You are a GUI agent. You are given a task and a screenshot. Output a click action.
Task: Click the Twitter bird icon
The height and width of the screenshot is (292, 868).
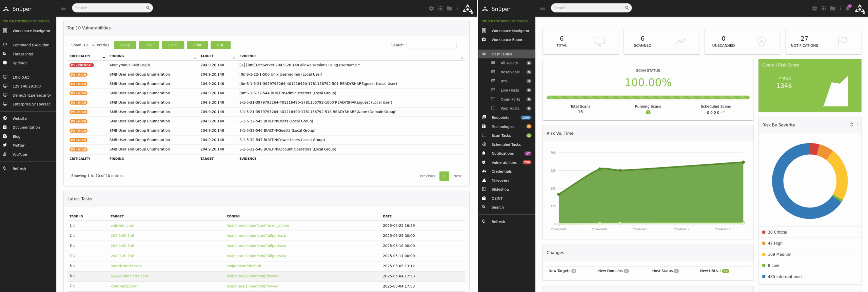point(5,145)
